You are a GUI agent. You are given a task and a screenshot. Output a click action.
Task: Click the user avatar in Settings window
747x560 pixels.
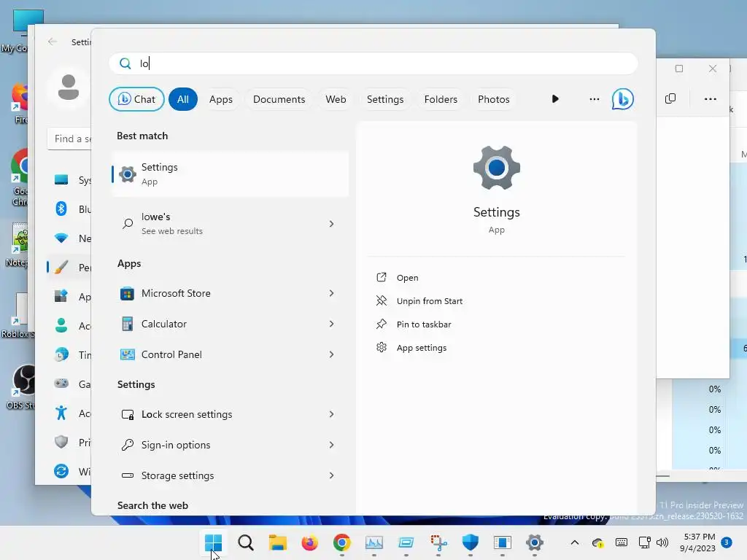tap(69, 87)
